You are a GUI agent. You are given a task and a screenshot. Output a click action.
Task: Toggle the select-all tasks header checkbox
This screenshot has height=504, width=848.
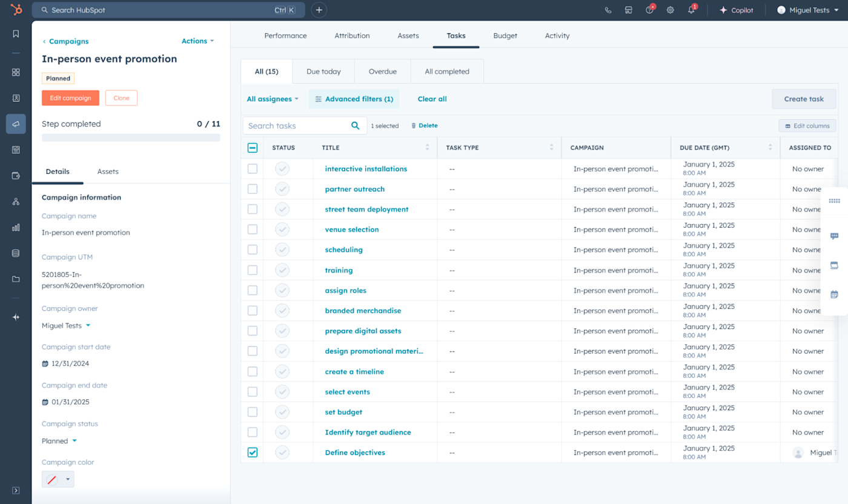pos(253,148)
